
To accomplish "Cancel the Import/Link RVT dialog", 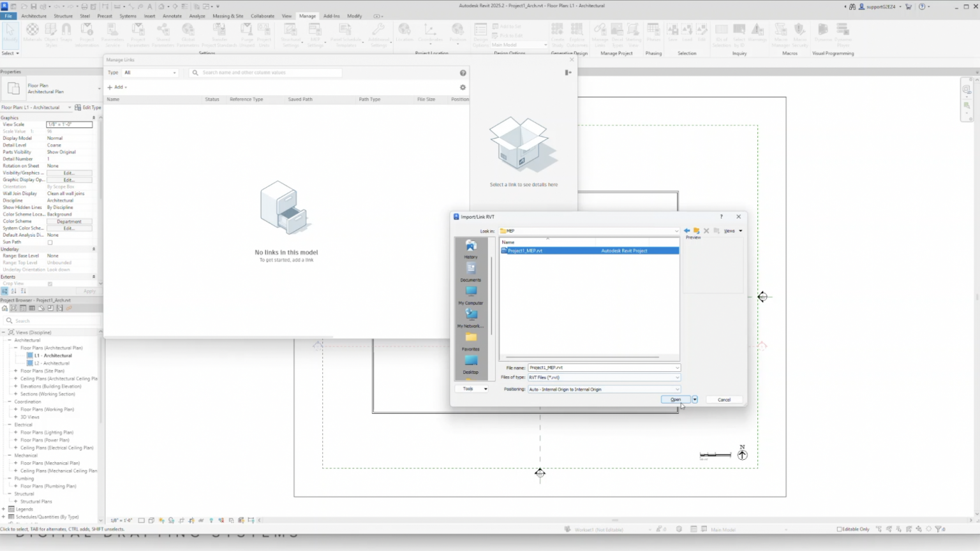I will [x=724, y=399].
